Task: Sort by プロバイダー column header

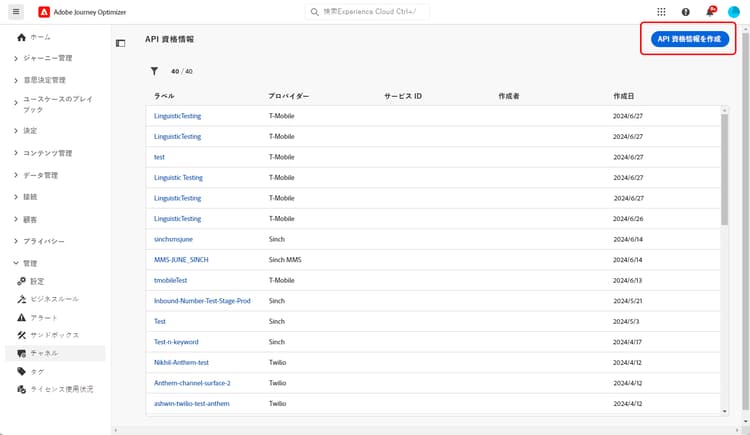Action: point(288,96)
